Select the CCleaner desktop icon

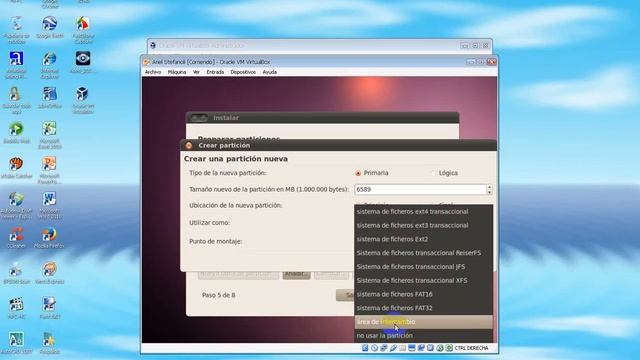coord(16,238)
